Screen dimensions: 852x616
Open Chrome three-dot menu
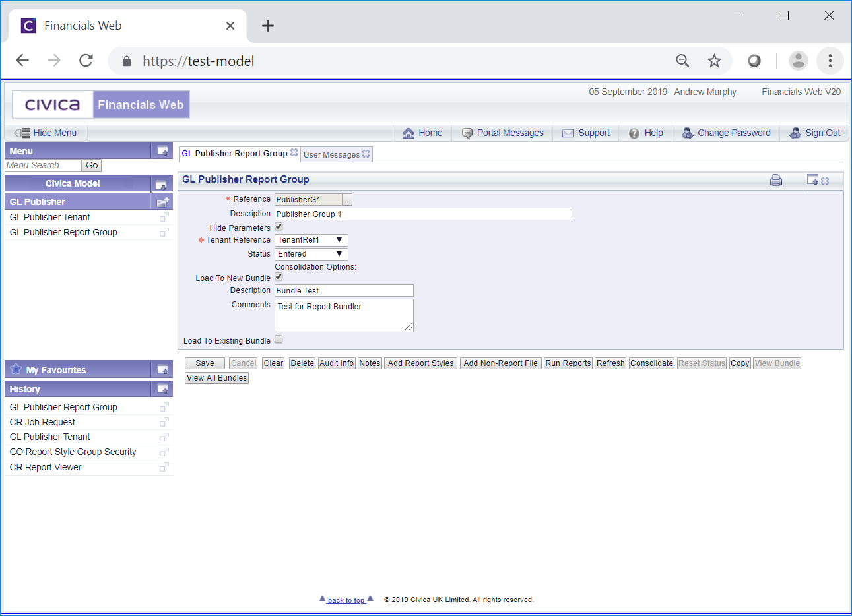coord(830,61)
